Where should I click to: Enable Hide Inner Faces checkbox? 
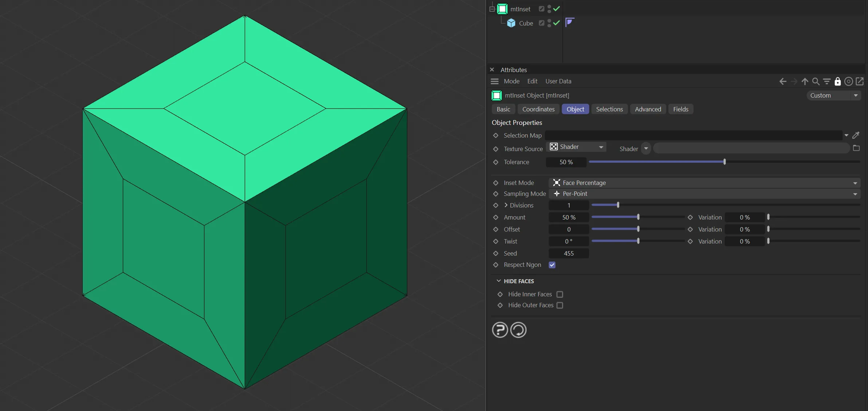coord(560,294)
